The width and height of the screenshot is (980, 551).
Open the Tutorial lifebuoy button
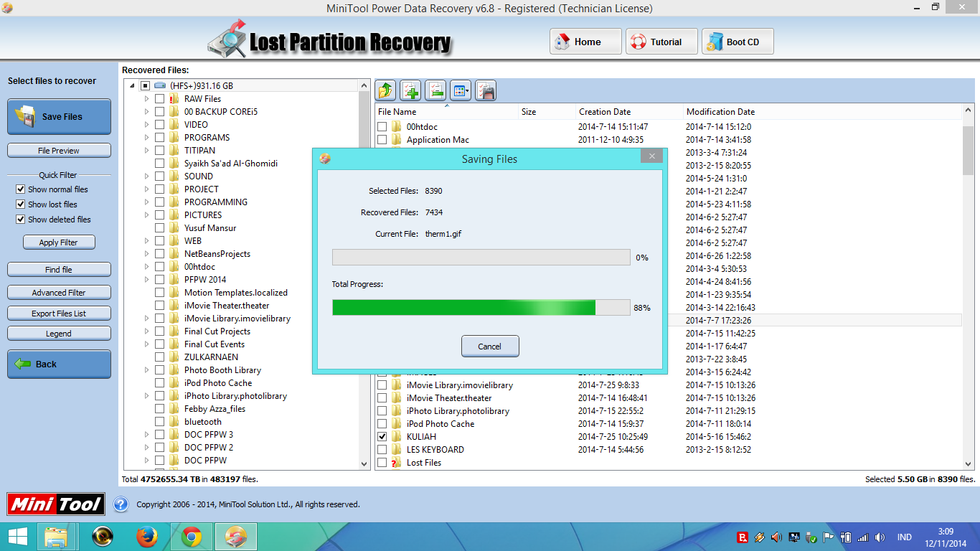coord(661,42)
